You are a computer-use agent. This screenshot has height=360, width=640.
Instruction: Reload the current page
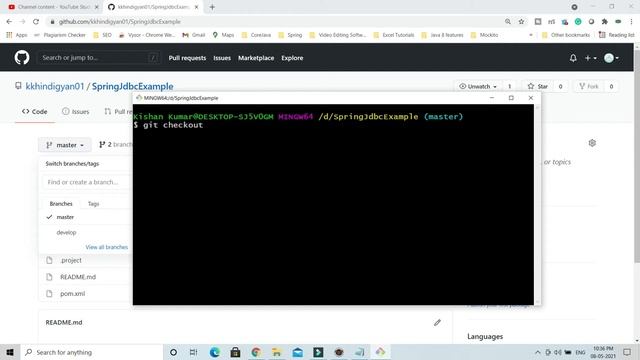tap(36, 22)
